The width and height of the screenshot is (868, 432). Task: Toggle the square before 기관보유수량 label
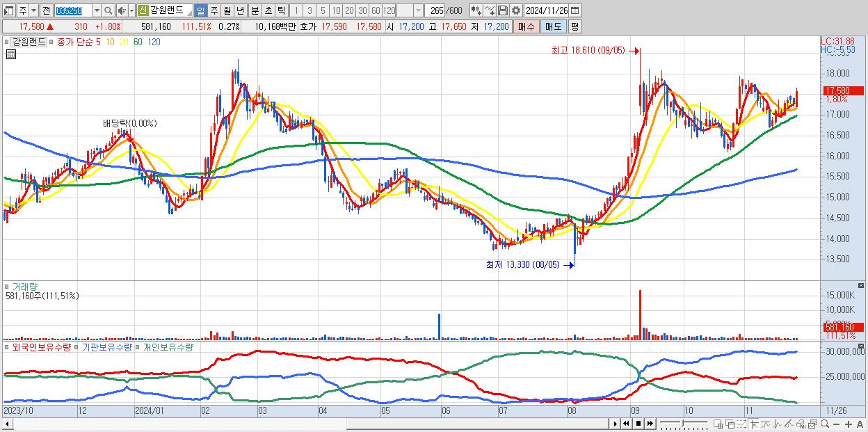tap(77, 346)
